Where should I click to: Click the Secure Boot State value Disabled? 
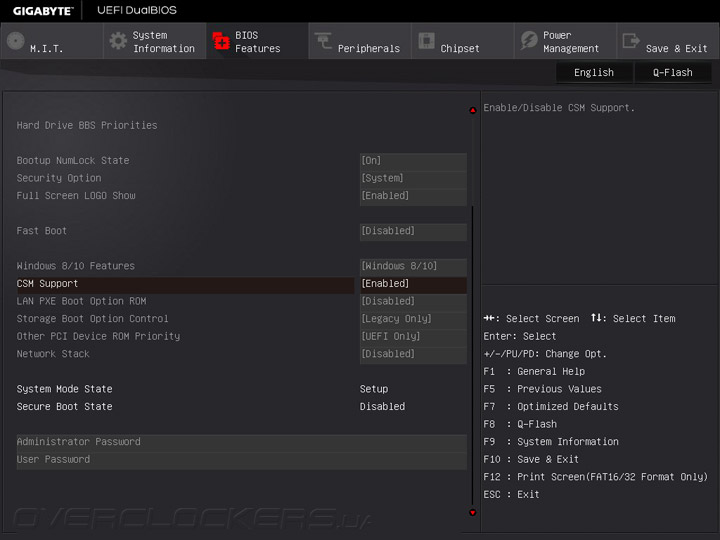(x=382, y=407)
